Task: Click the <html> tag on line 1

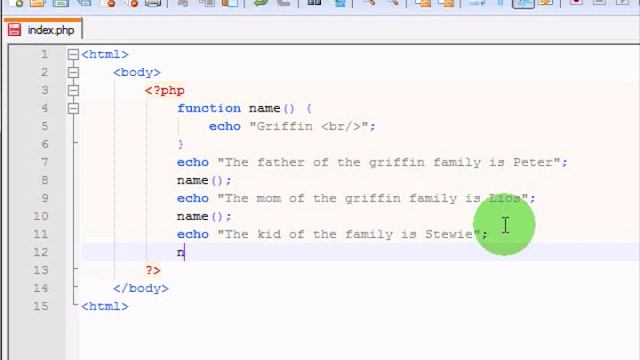Action: tap(104, 54)
